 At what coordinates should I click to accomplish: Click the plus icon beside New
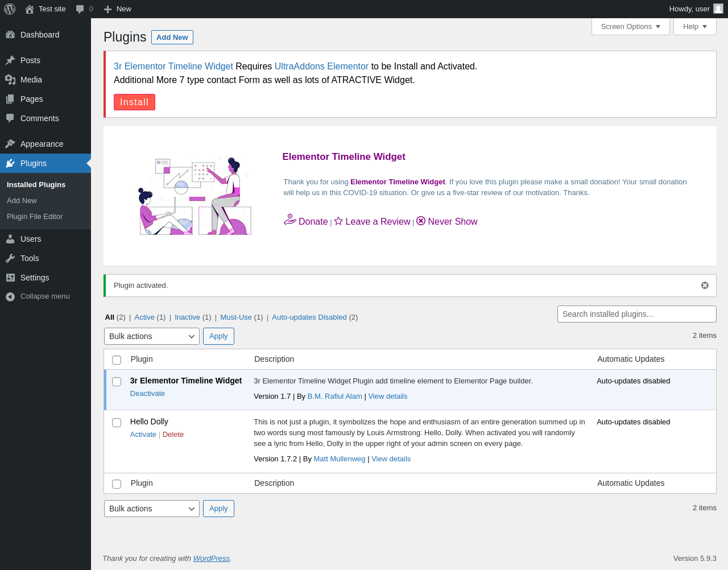[107, 9]
